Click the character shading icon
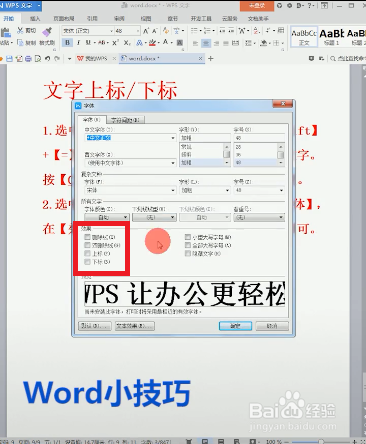366x444 pixels. click(x=179, y=43)
